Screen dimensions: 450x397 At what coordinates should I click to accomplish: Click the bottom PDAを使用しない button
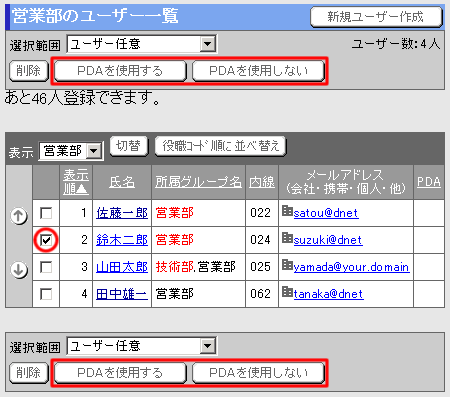pos(258,373)
